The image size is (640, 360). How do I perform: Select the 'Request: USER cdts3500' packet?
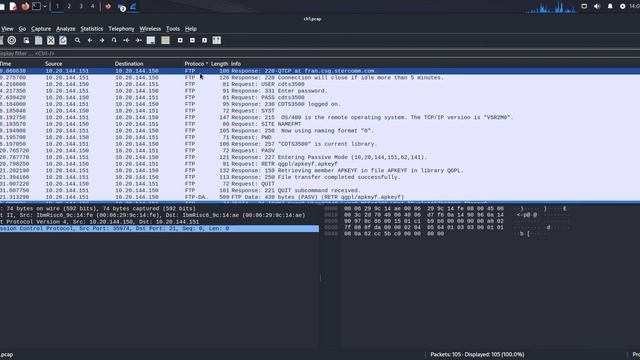[320, 84]
